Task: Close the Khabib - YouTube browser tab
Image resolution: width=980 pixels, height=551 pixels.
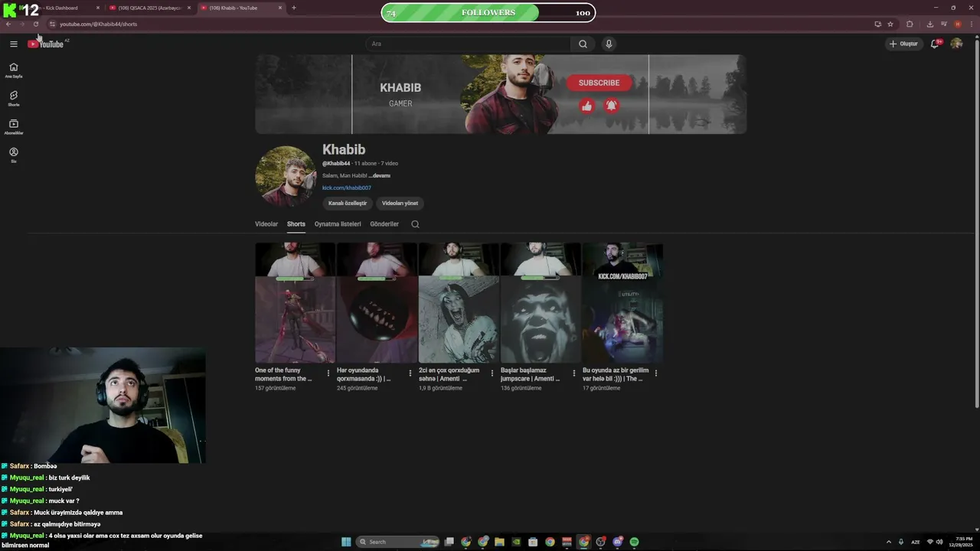Action: point(280,8)
